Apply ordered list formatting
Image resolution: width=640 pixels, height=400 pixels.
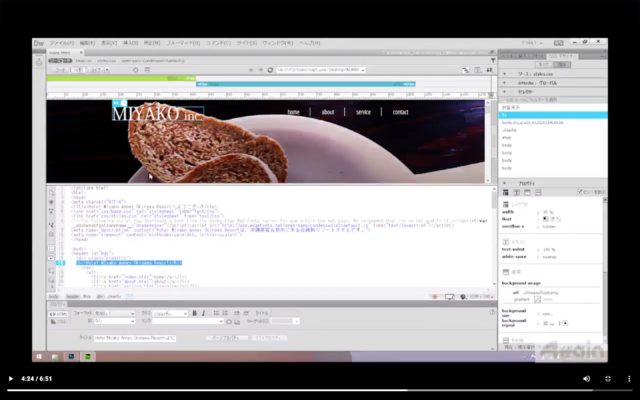pos(225,313)
